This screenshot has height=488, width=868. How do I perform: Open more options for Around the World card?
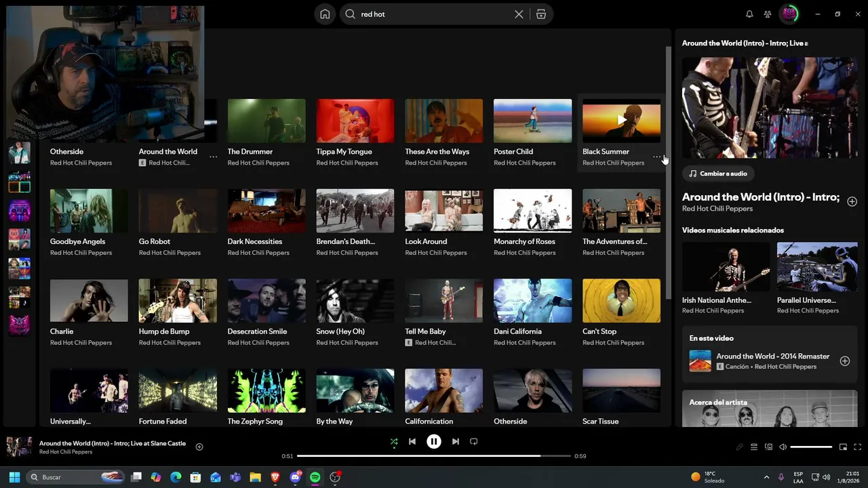[213, 157]
